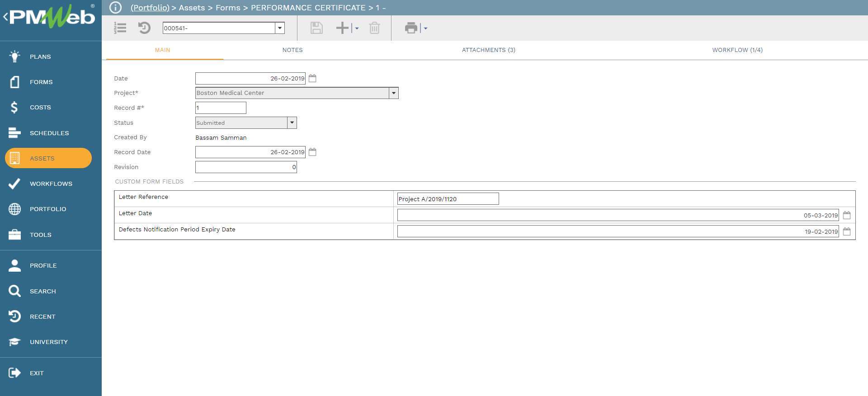Click the Created By name Bassam Samman
The image size is (868, 396).
point(221,138)
